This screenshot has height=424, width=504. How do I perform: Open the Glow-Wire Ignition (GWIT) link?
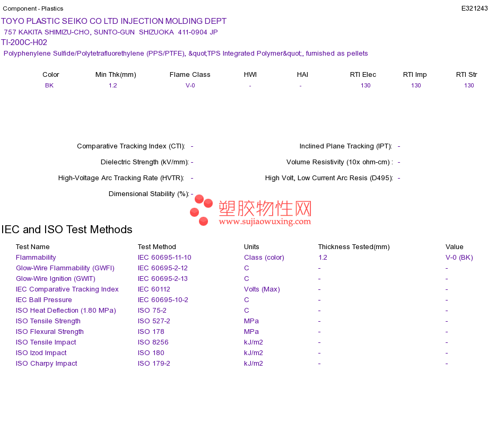(x=56, y=278)
